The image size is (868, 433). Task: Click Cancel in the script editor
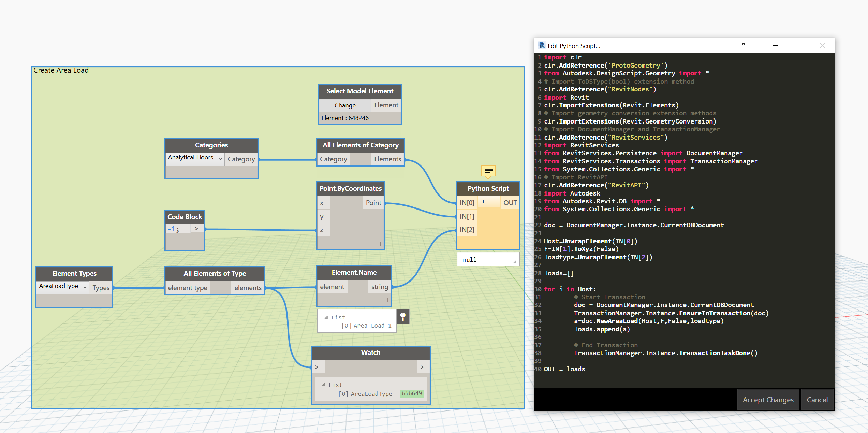click(817, 400)
